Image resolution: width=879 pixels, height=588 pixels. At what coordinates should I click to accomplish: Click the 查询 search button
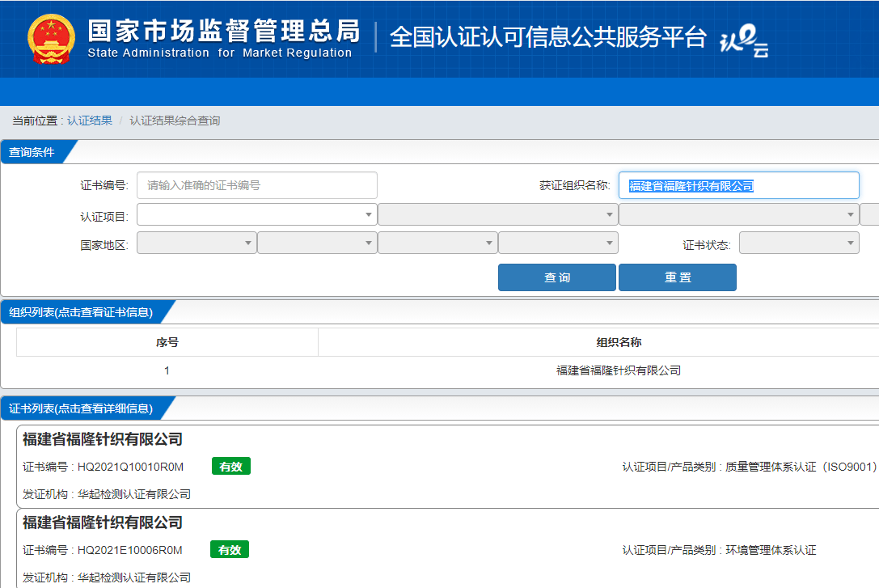[557, 277]
